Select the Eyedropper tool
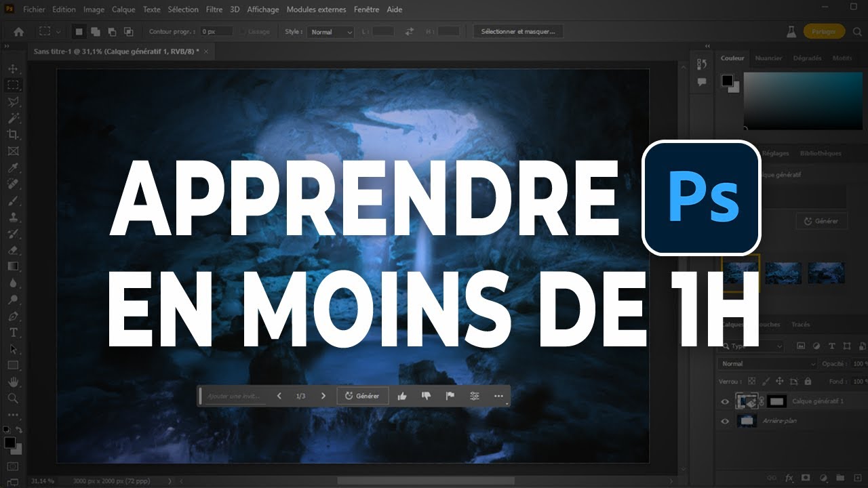 (13, 167)
